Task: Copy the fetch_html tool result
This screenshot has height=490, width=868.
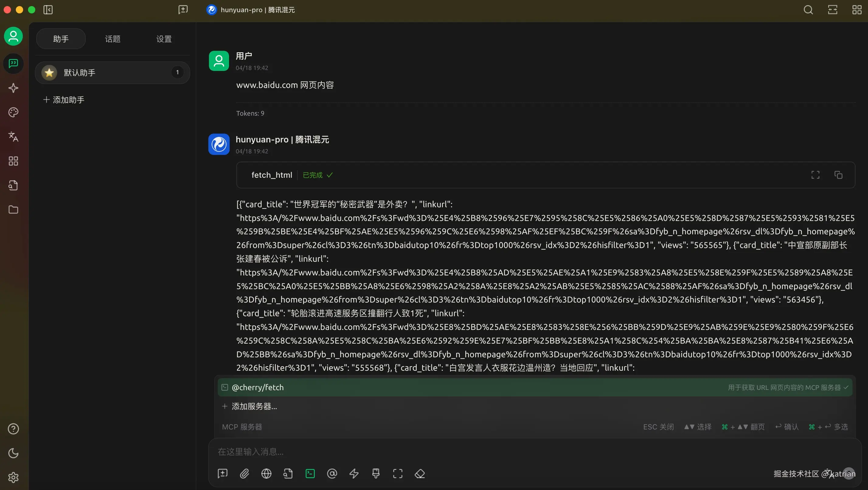Action: 838,175
